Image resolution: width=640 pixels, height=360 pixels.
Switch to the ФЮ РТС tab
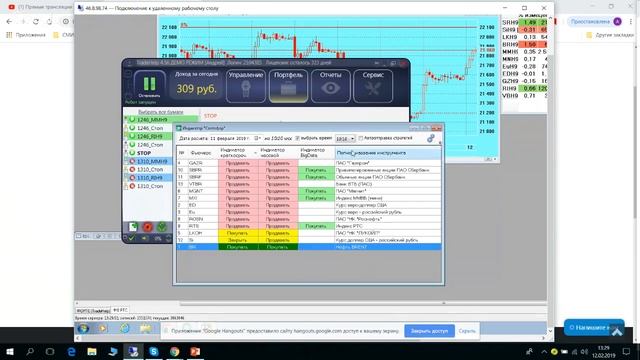tap(120, 310)
